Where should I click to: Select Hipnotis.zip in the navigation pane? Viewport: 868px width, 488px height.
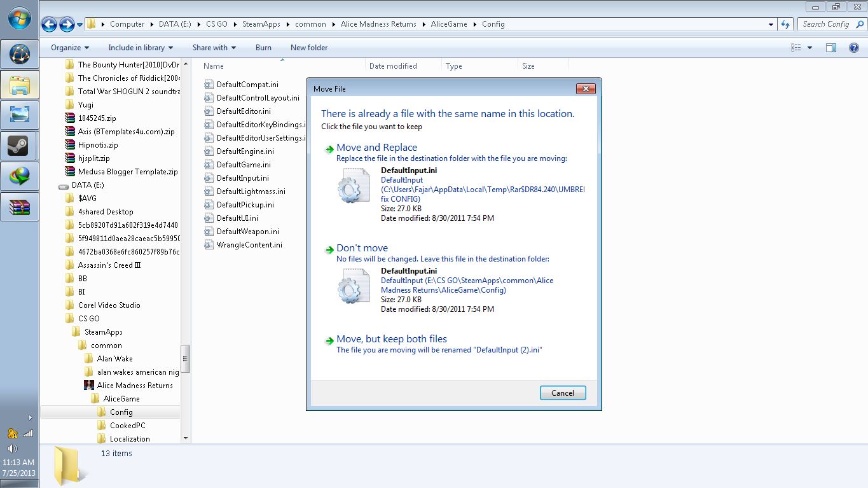click(92, 145)
